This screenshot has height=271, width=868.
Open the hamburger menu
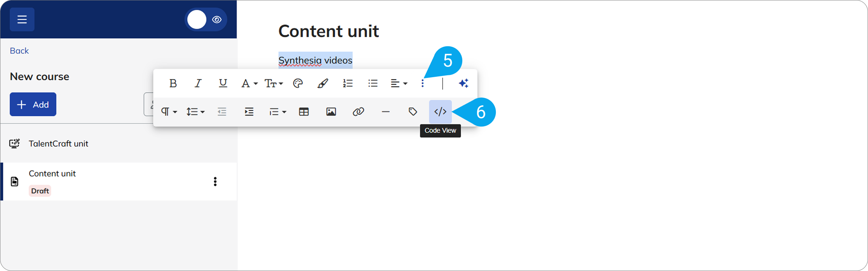[22, 19]
